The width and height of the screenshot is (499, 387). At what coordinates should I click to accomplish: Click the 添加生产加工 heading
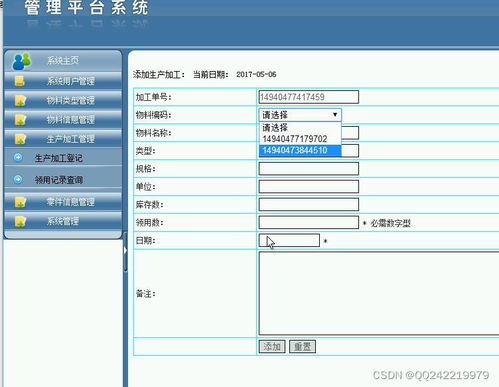158,74
